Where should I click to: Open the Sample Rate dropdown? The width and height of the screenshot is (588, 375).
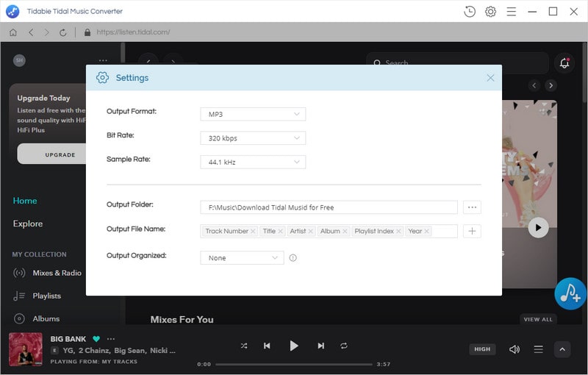click(253, 162)
